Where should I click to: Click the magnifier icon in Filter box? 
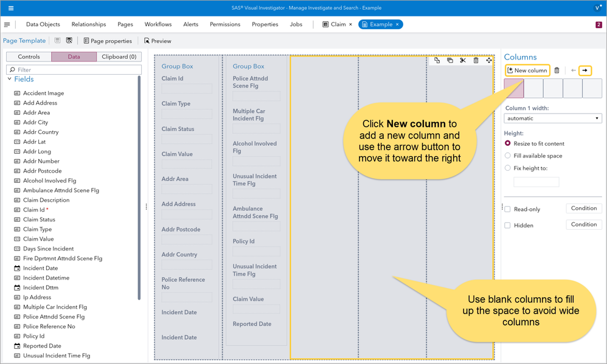[x=12, y=70]
